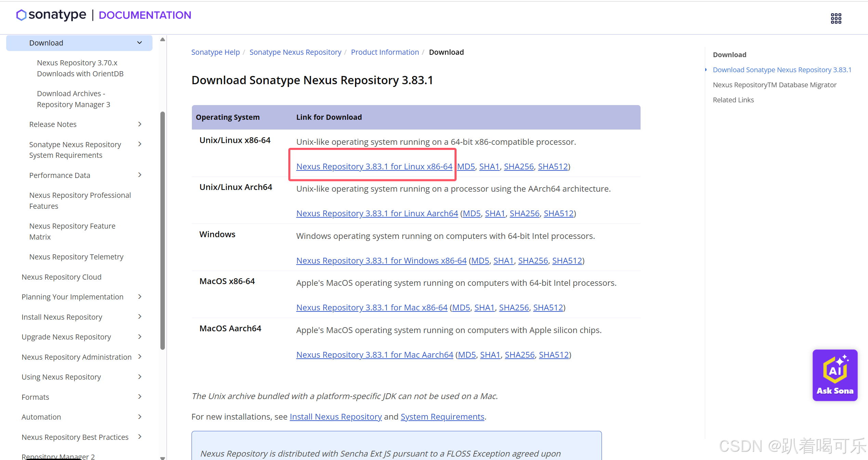Expand the Automation sidebar chevron
The width and height of the screenshot is (868, 460).
[140, 417]
